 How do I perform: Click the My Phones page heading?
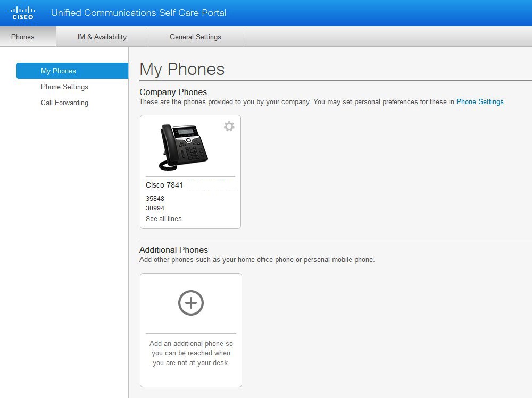[x=182, y=69]
